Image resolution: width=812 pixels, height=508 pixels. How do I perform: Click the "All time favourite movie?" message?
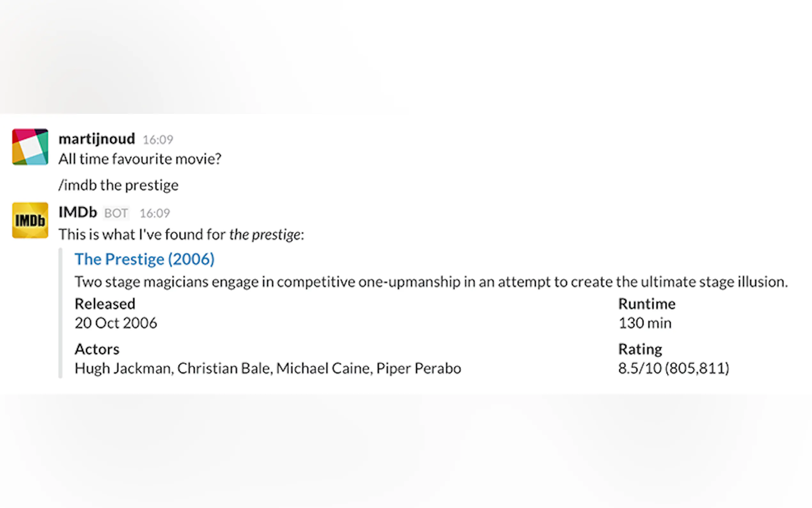[x=140, y=159]
